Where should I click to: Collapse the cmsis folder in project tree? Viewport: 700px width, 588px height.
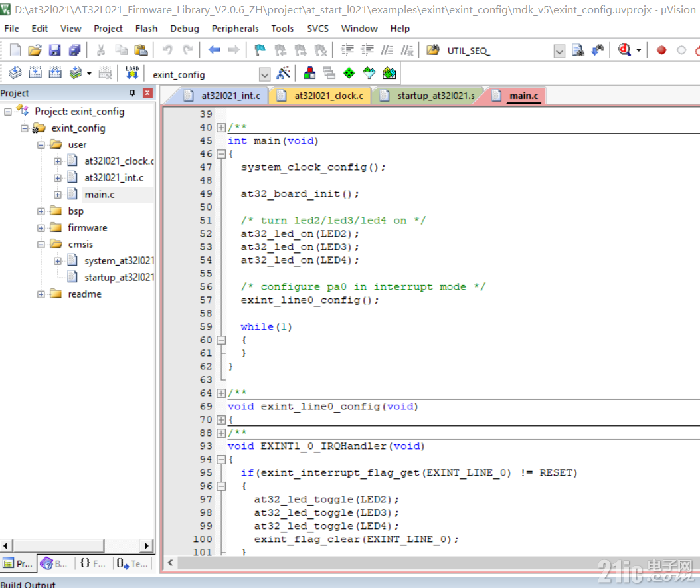[41, 245]
